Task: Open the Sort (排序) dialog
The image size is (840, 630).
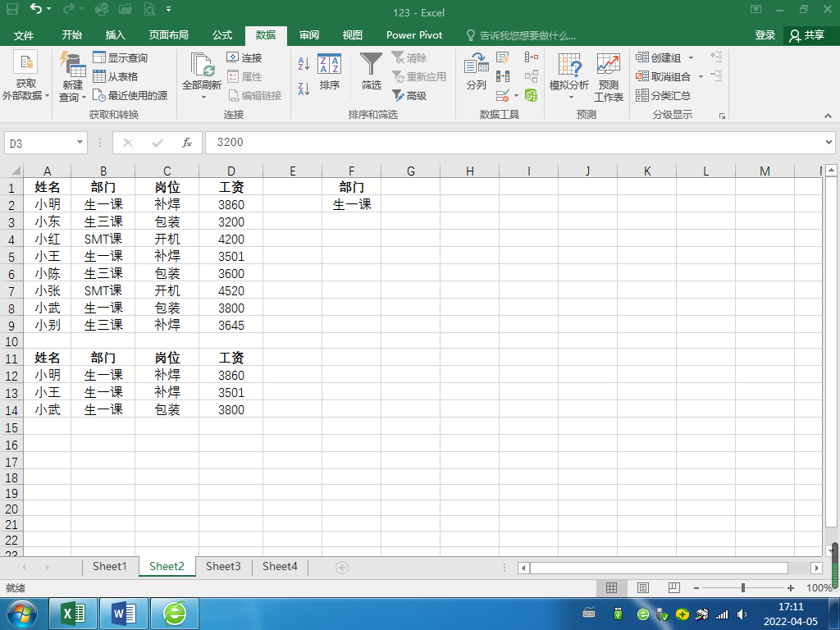Action: click(x=329, y=71)
